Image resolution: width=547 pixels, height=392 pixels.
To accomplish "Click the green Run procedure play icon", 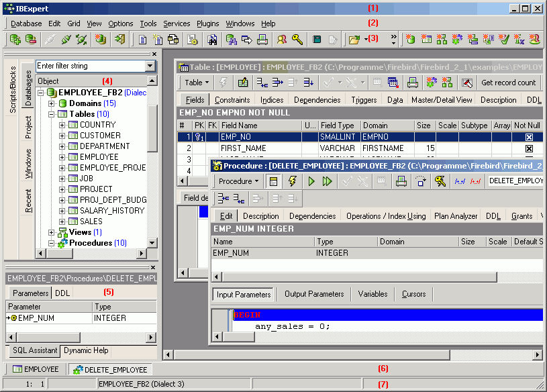I will pos(311,181).
